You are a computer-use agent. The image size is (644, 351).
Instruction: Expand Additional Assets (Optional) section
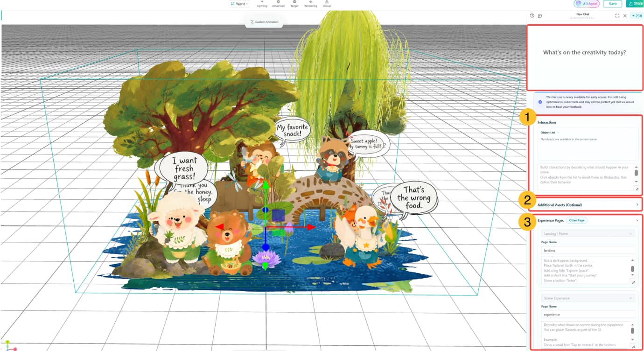coord(588,204)
